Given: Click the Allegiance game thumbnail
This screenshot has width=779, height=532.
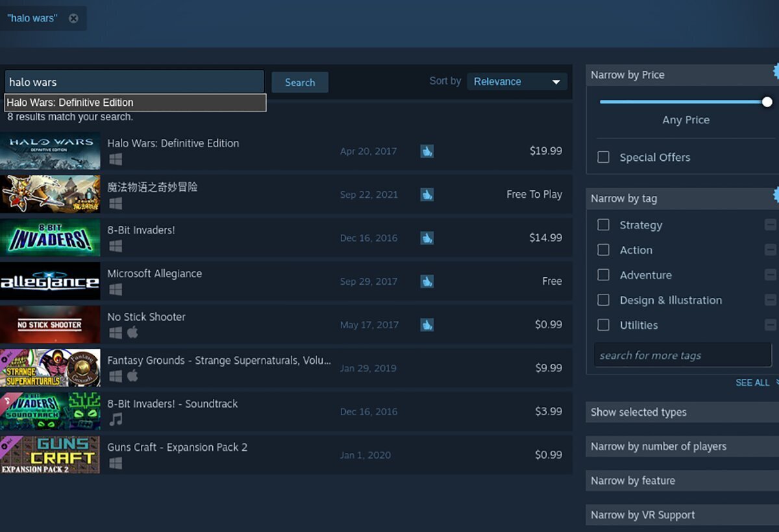Looking at the screenshot, I should tap(50, 281).
